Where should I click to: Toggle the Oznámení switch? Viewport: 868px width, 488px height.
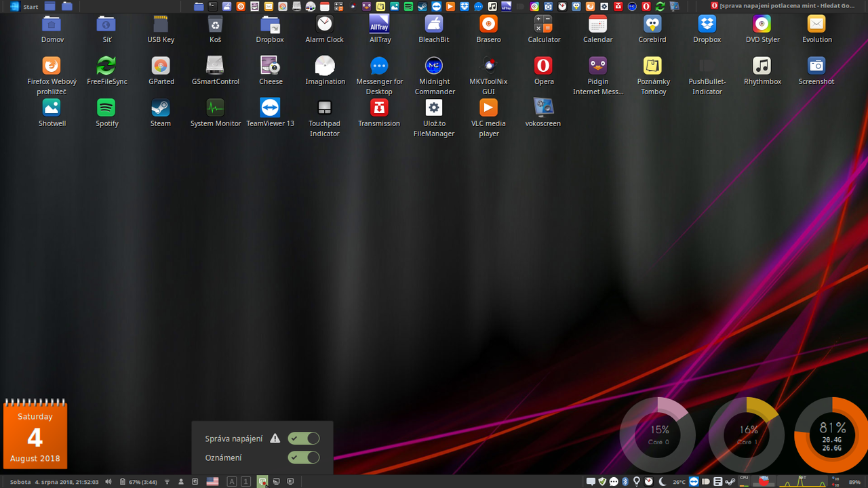coord(303,457)
